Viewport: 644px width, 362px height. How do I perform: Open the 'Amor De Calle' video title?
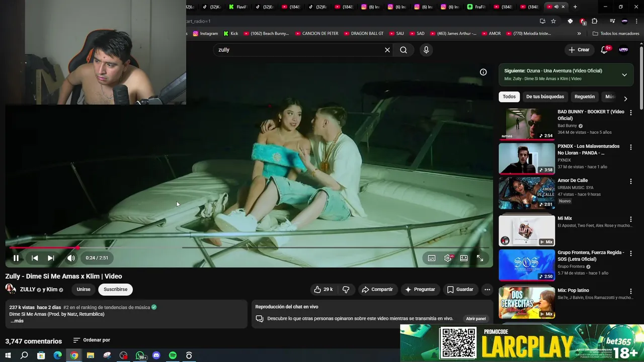point(573,180)
